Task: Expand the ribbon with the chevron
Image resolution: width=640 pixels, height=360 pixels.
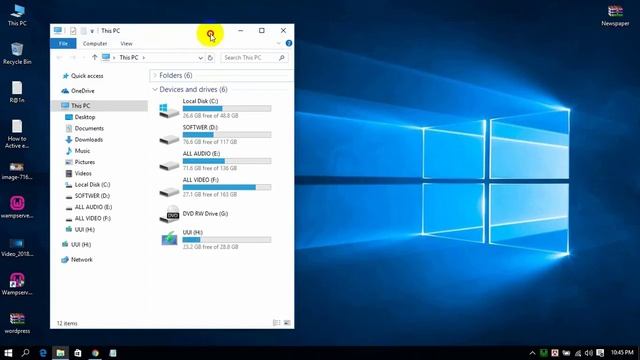Action: tap(278, 43)
